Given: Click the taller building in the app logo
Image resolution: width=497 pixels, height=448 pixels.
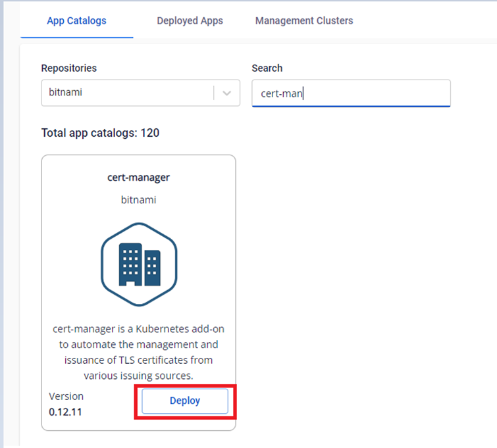Looking at the screenshot, I should point(131,264).
